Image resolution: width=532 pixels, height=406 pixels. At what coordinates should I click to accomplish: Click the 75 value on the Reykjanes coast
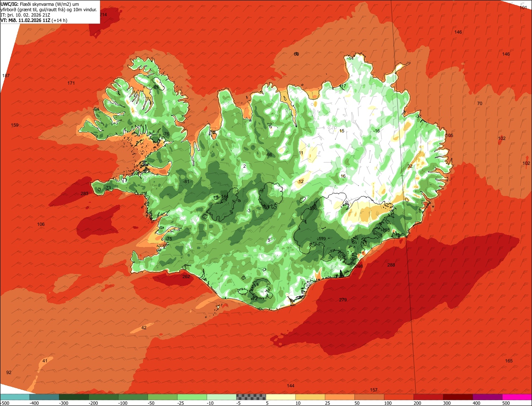(169, 239)
